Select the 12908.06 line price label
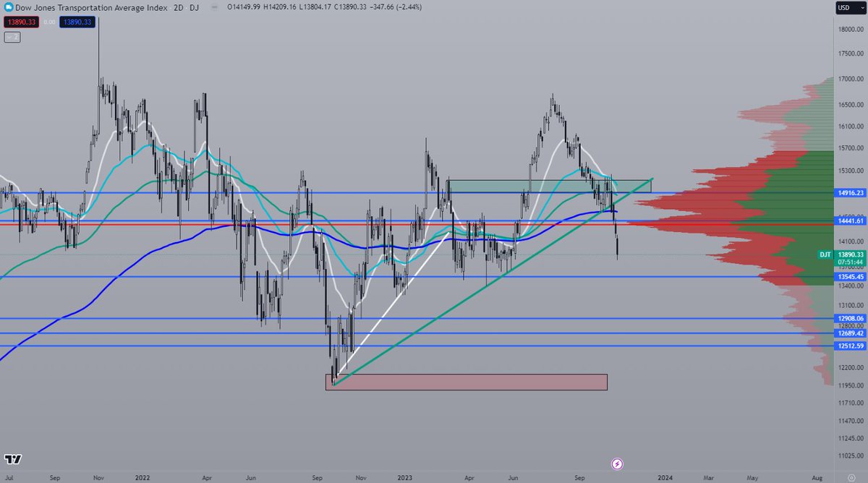Screen dimensions: 868x483 point(851,318)
